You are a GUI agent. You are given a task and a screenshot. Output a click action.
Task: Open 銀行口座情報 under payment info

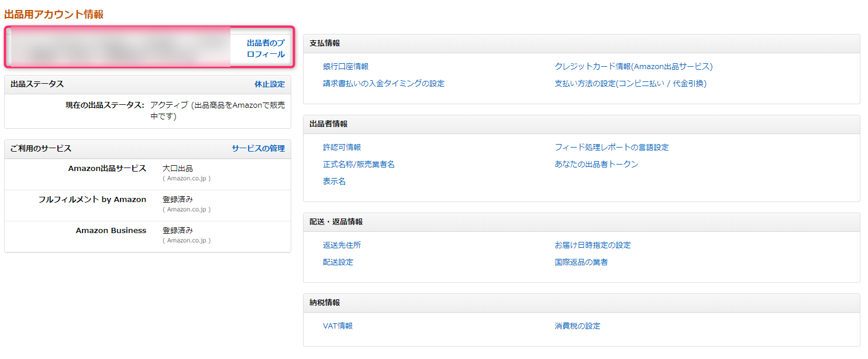[346, 67]
